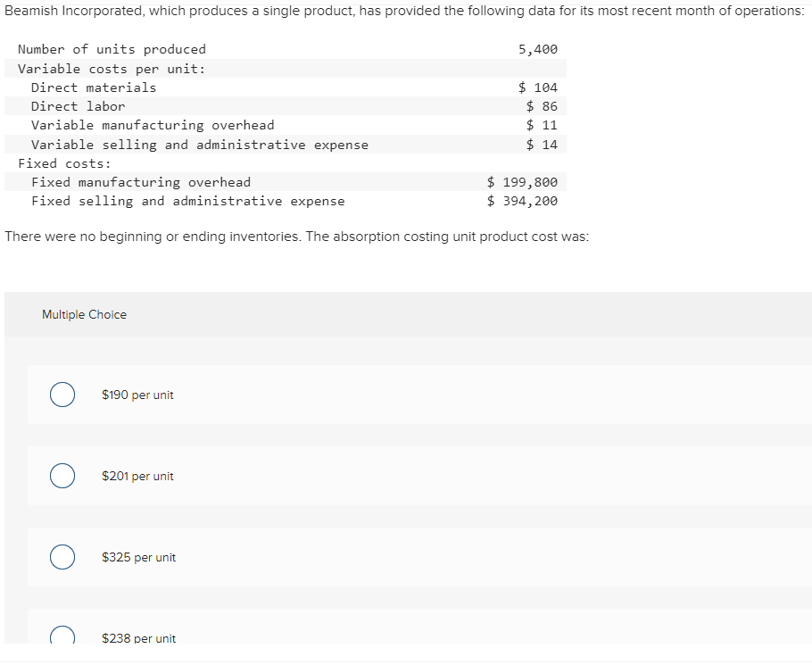Image resolution: width=812 pixels, height=665 pixels.
Task: Click the $238 per unit answer text
Action: click(x=139, y=637)
